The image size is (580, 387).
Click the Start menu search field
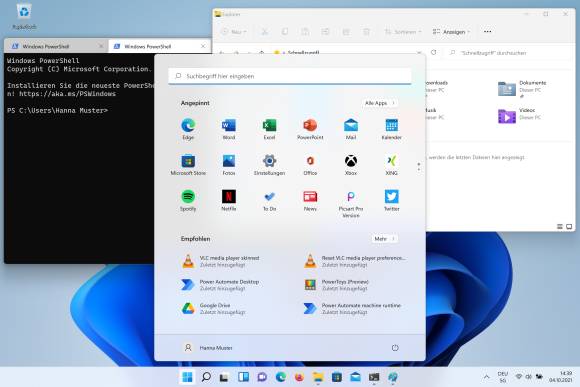pos(290,76)
